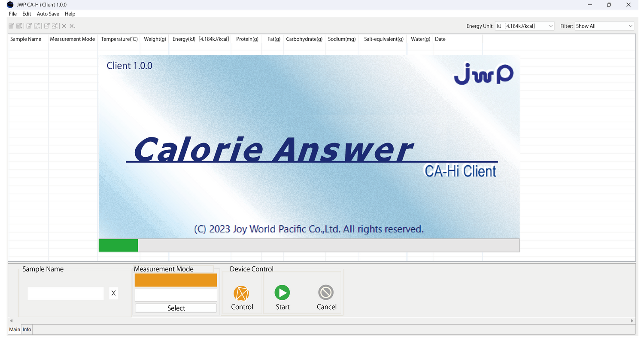The image size is (644, 359).
Task: Open the Energy Unit dropdown
Action: coord(525,26)
